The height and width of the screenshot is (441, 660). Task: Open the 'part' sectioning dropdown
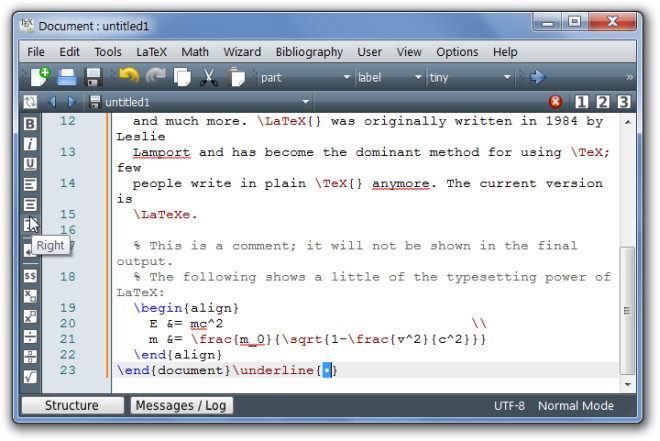click(305, 77)
